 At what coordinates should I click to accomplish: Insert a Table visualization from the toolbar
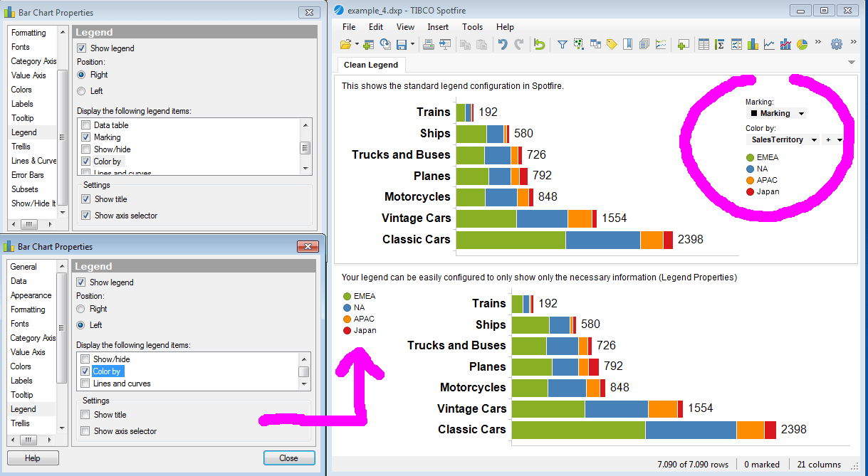pyautogui.click(x=704, y=44)
